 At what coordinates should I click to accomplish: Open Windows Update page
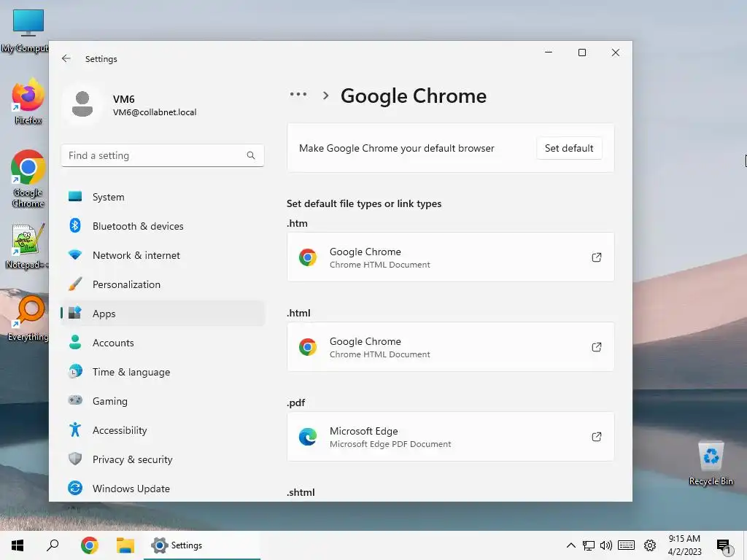tap(163, 488)
